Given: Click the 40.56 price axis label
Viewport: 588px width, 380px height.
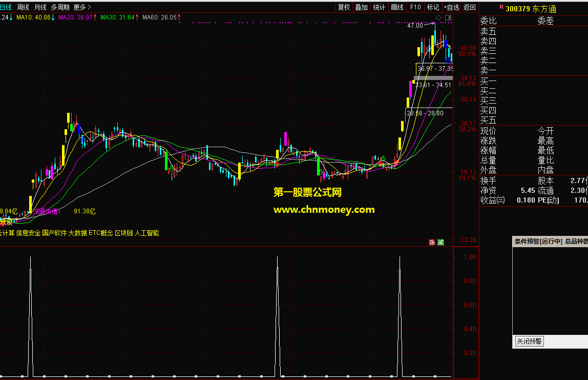Looking at the screenshot, I should pos(468,48).
